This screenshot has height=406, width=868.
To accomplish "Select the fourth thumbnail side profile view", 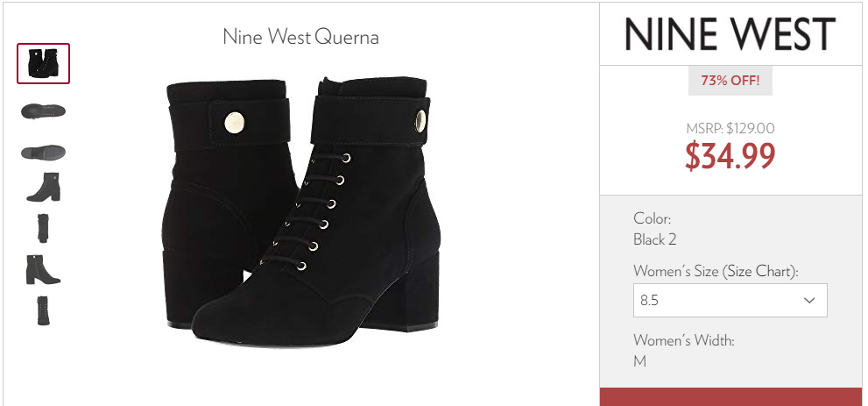I will pos(43,187).
